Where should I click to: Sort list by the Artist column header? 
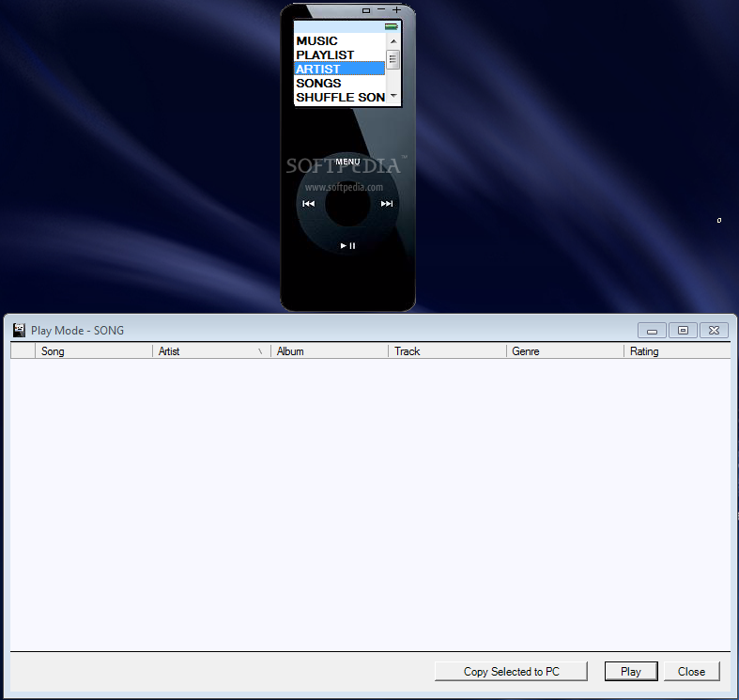pyautogui.click(x=210, y=351)
